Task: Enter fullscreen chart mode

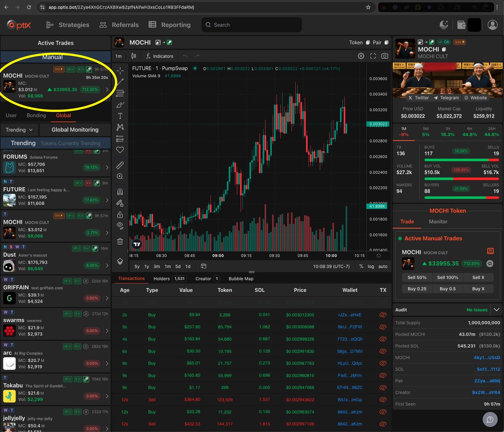Action: 373,56
